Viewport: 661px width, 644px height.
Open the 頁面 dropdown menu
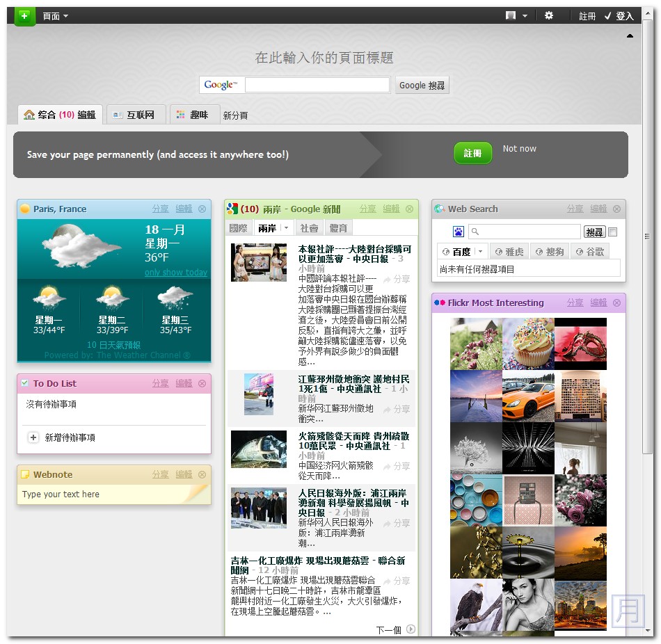56,16
